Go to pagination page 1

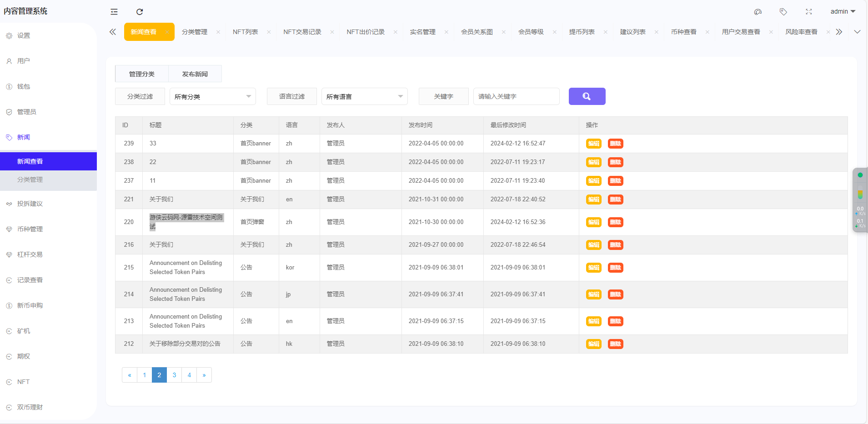pos(145,375)
